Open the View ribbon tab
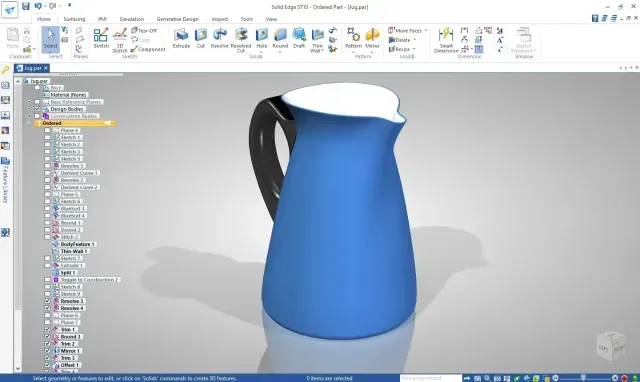This screenshot has height=382, width=640. [x=271, y=19]
